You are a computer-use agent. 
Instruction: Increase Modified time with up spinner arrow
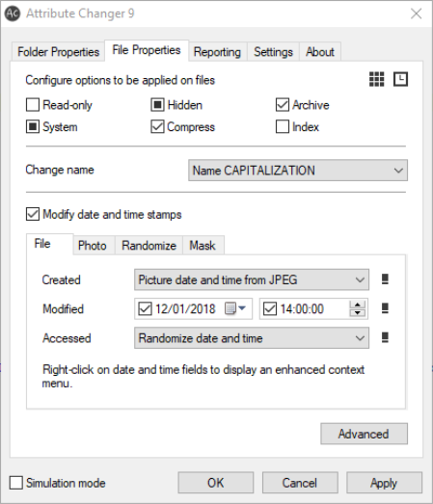pyautogui.click(x=358, y=305)
